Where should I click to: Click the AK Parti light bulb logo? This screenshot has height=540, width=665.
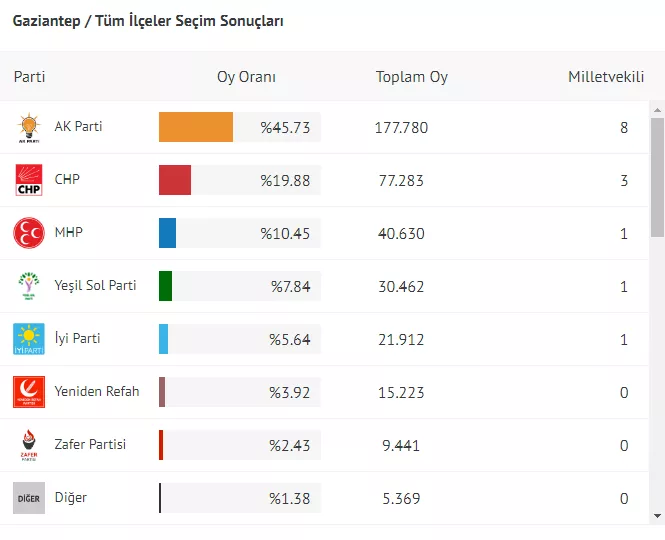29,127
